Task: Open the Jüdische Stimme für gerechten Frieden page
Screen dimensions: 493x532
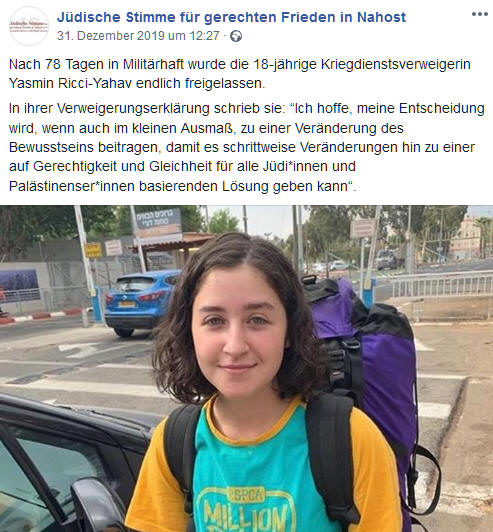Action: click(231, 17)
